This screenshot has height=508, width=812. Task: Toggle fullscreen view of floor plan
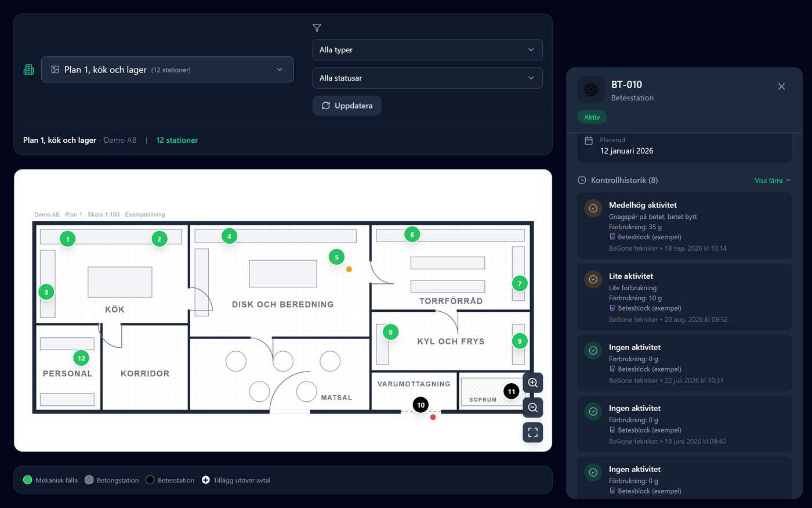tap(533, 433)
